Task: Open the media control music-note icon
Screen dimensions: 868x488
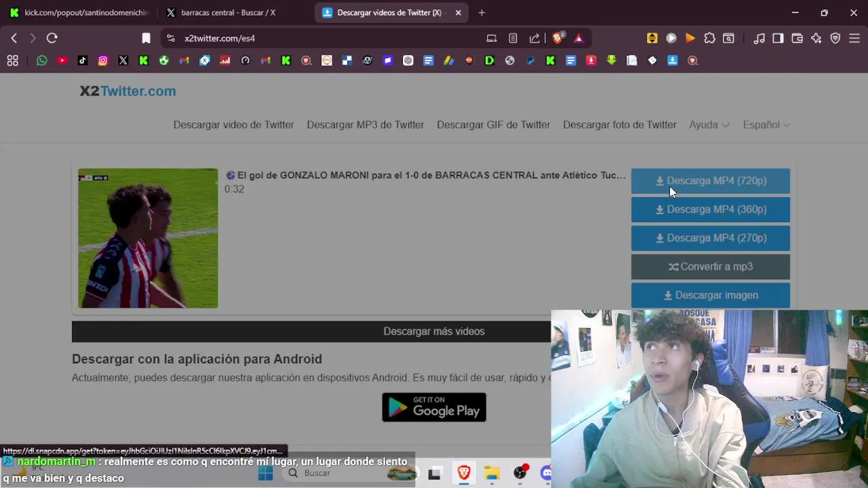Action: tap(759, 38)
